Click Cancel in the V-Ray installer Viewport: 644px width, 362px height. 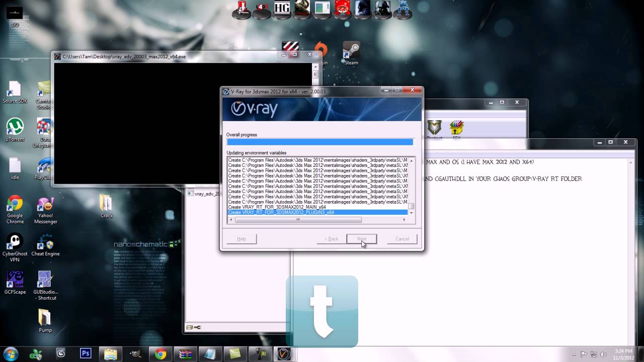tap(402, 239)
